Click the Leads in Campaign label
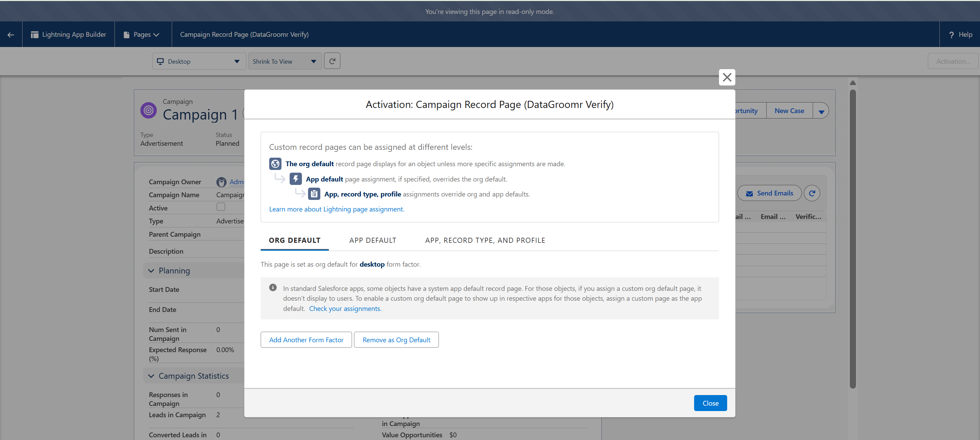The height and width of the screenshot is (440, 980). point(177,415)
